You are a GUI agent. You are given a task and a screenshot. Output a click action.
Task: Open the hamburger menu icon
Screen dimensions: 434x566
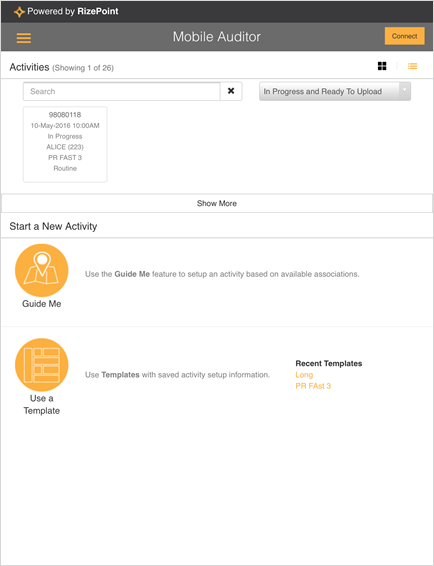(x=23, y=38)
